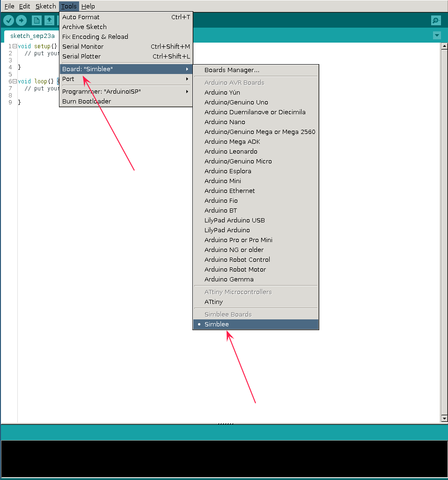448x480 pixels.
Task: Pick Arduino Duemilanove or Diecimila
Action: [x=256, y=112]
